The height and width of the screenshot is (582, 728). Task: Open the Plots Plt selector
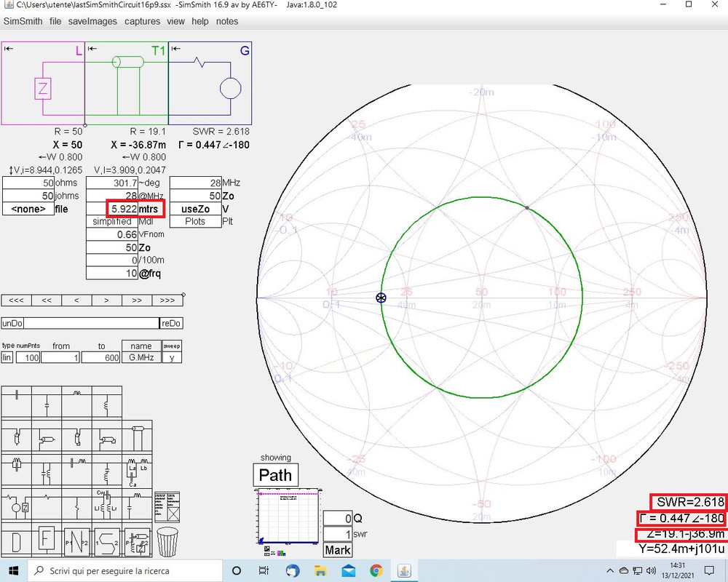tap(195, 221)
